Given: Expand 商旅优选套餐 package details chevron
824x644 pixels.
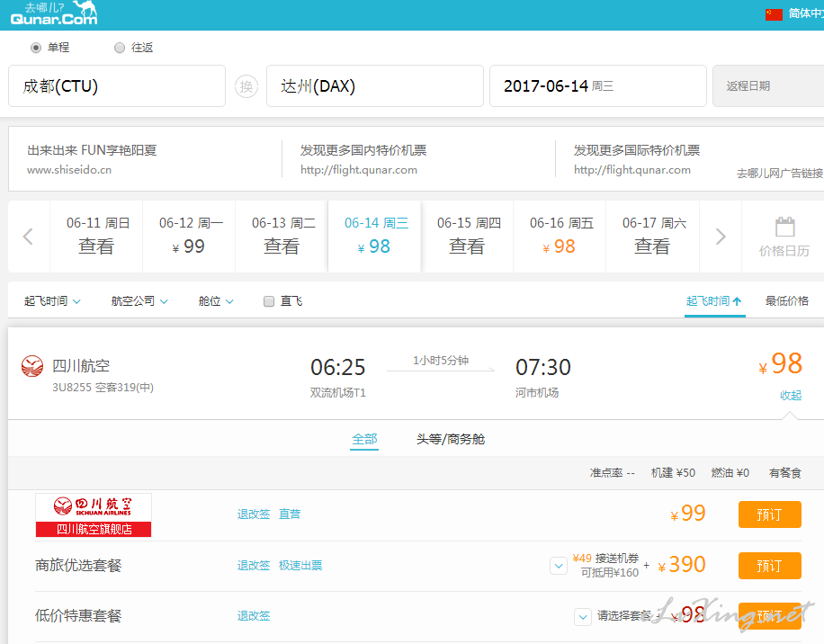Looking at the screenshot, I should pos(559,566).
